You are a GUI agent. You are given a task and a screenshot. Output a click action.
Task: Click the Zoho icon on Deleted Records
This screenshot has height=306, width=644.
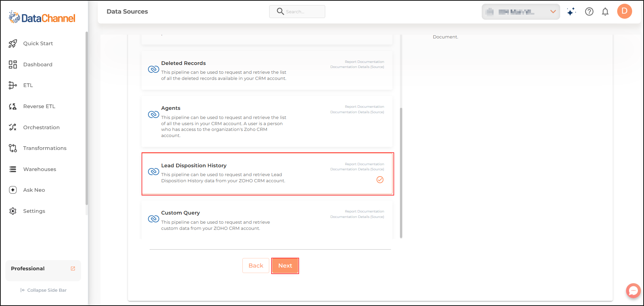tap(153, 69)
